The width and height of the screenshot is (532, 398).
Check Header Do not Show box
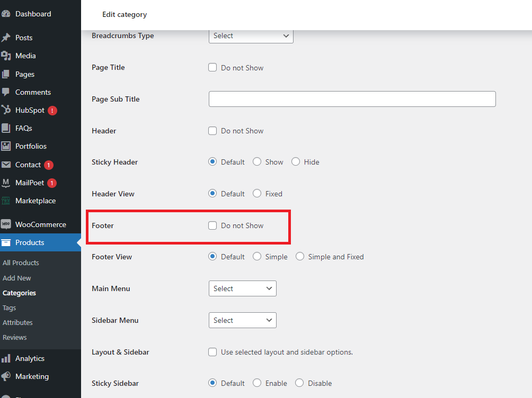point(212,131)
